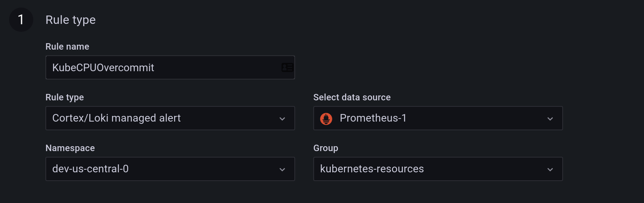Click the step 1 number badge
Image resolution: width=644 pixels, height=203 pixels.
tap(21, 20)
